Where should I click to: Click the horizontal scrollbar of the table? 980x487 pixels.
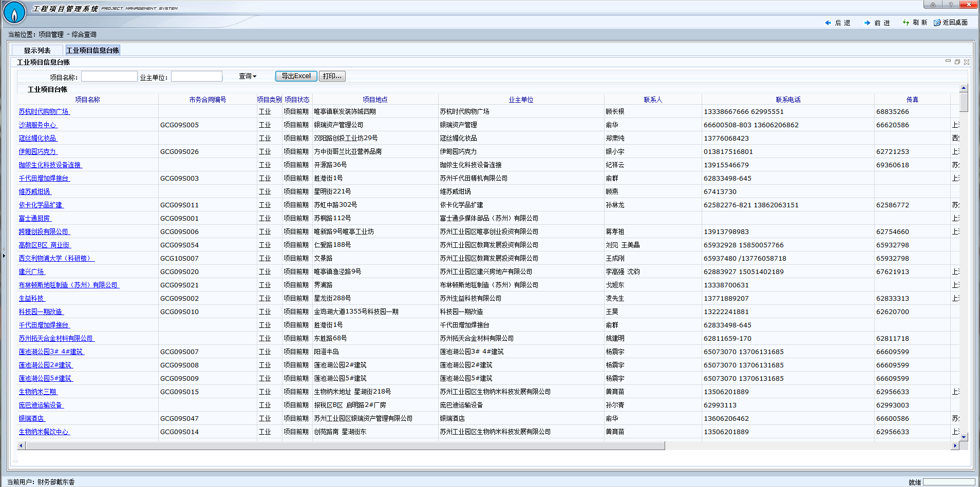345,445
